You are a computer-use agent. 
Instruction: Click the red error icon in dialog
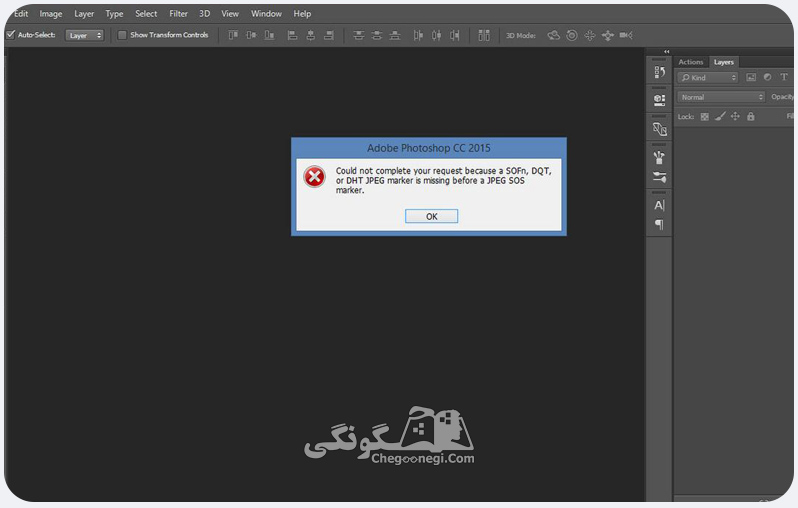(314, 177)
